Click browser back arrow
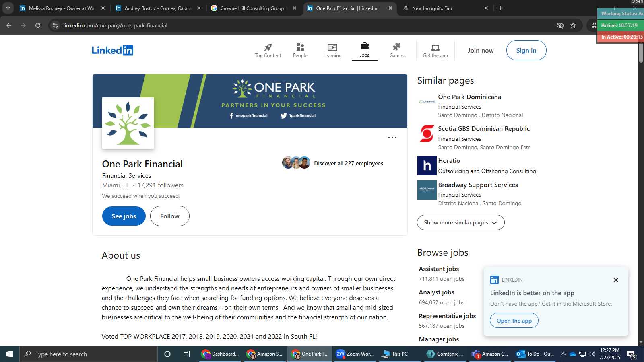This screenshot has width=644, height=362. click(9, 25)
